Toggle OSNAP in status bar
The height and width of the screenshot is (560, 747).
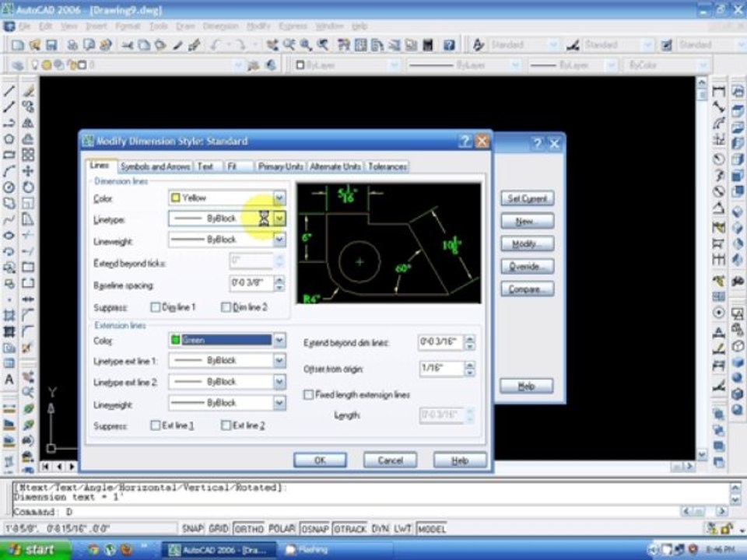tap(315, 529)
